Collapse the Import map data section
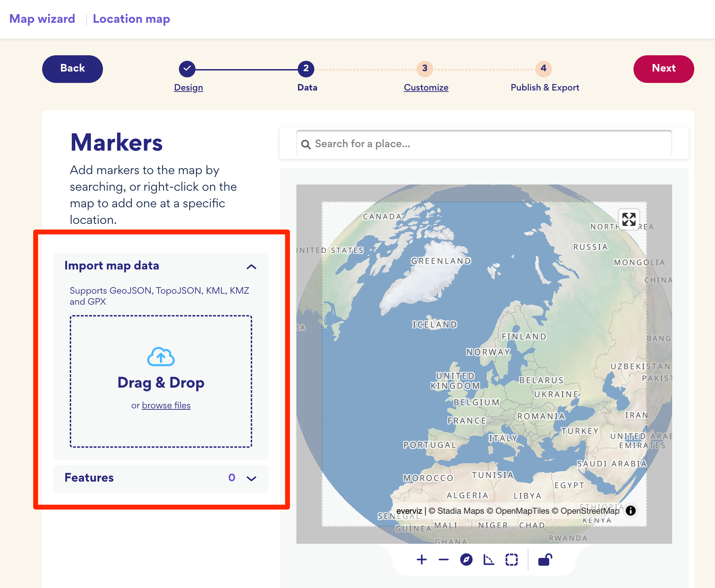The height and width of the screenshot is (588, 715). click(x=251, y=266)
